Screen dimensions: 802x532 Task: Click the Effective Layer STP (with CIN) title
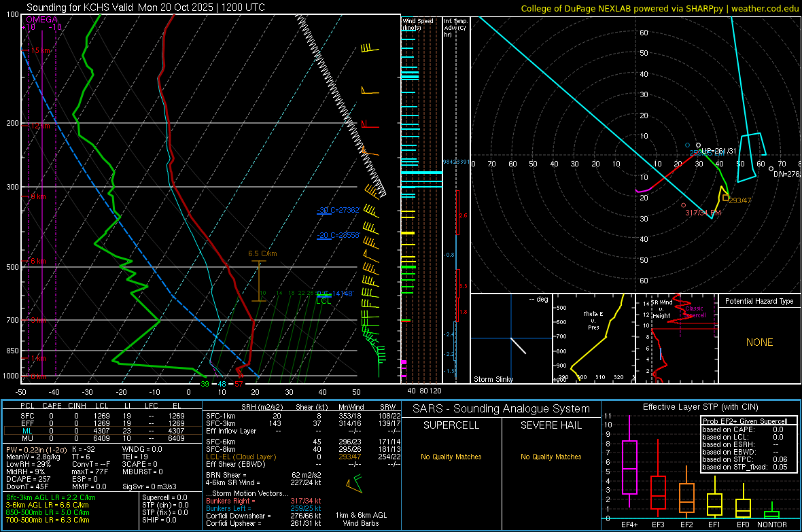tap(700, 407)
